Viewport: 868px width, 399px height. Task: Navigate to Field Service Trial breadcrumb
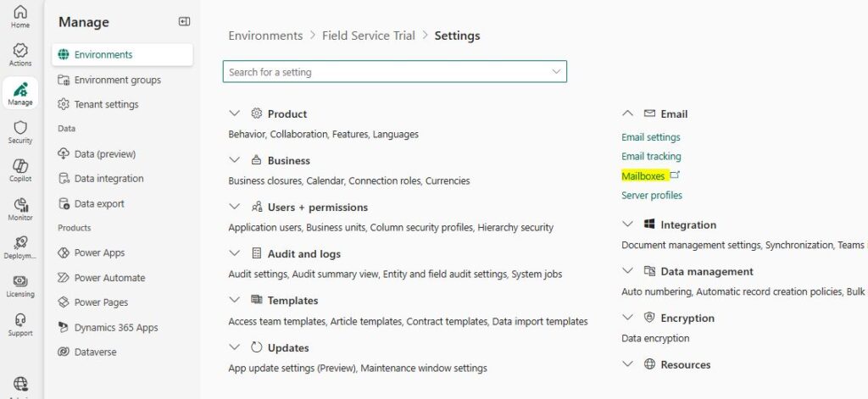[x=368, y=36]
